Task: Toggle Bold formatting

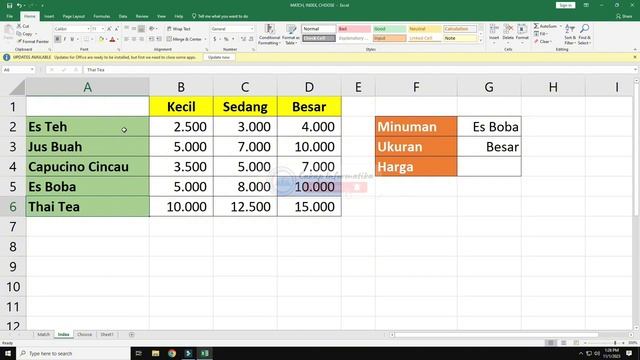Action: [58, 39]
